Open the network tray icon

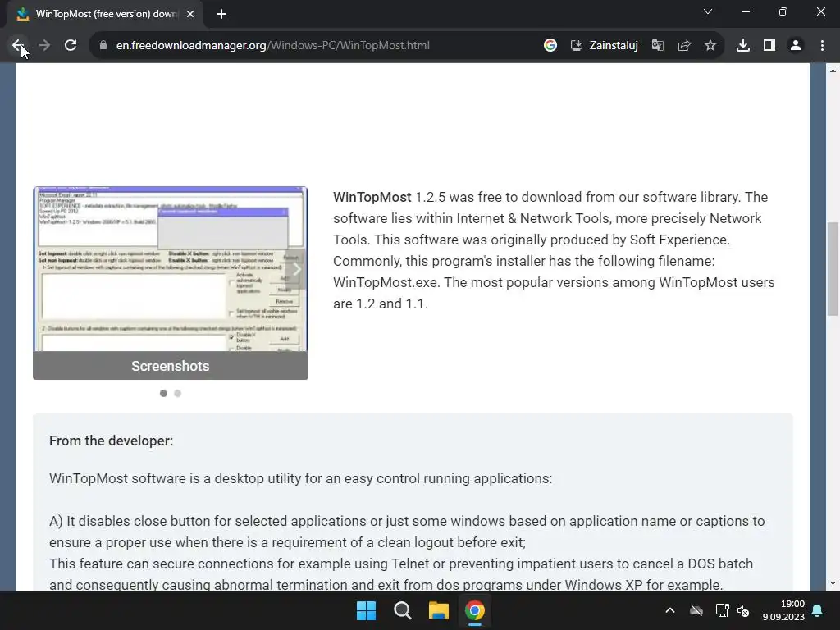pyautogui.click(x=722, y=610)
